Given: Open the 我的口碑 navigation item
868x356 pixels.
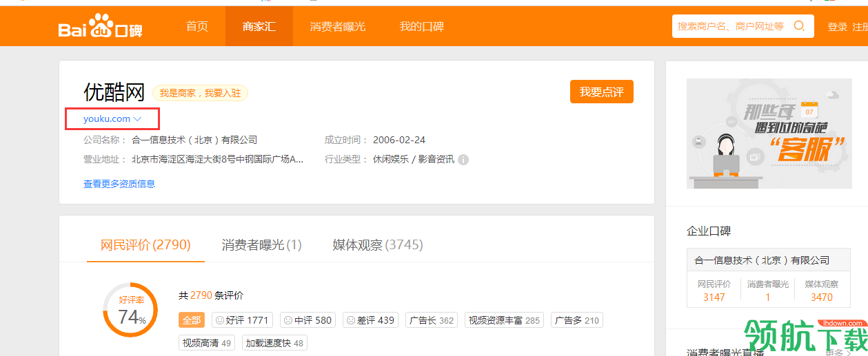Looking at the screenshot, I should click(x=422, y=27).
